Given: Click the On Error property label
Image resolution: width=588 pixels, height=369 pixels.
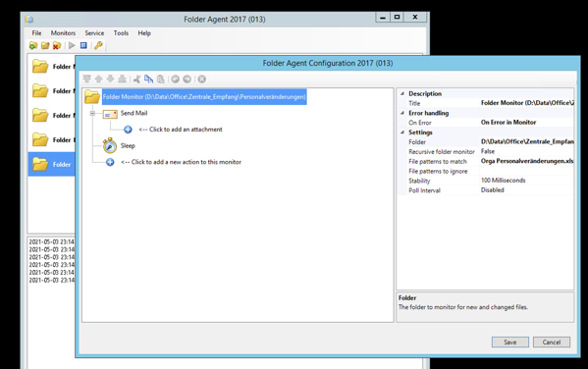Looking at the screenshot, I should click(x=420, y=123).
